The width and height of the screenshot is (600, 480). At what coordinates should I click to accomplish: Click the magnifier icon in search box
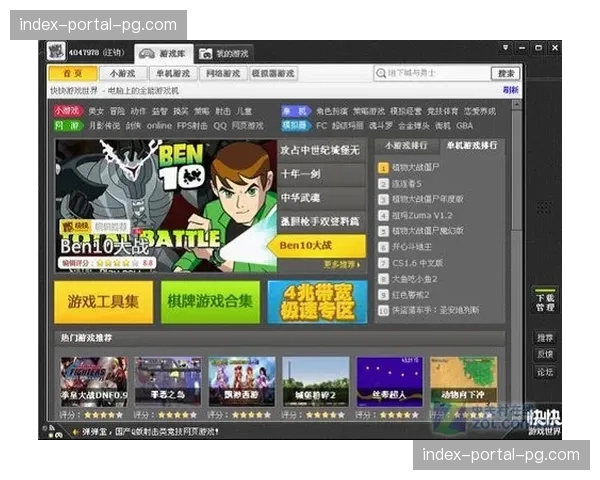coord(380,73)
